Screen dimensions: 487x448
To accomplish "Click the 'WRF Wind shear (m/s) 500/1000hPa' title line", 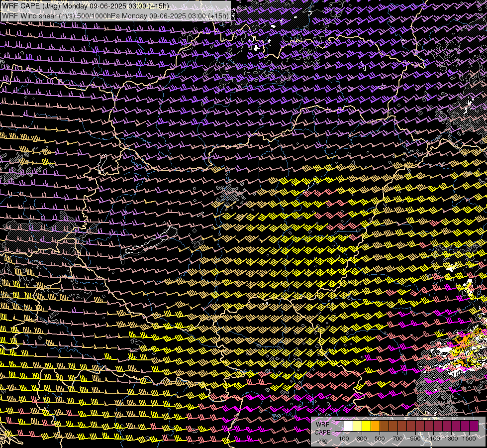I will tap(115, 15).
